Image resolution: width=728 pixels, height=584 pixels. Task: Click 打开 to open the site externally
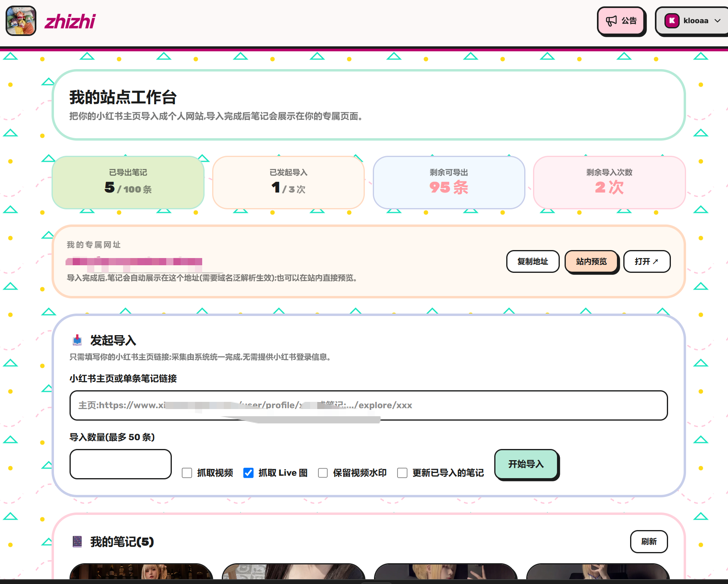(x=646, y=262)
